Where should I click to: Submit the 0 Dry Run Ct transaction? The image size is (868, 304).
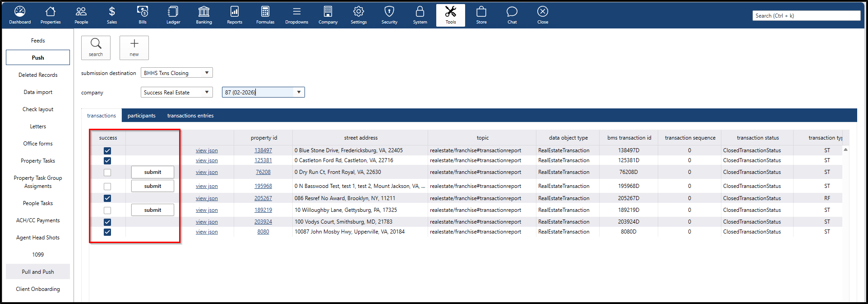tap(152, 172)
